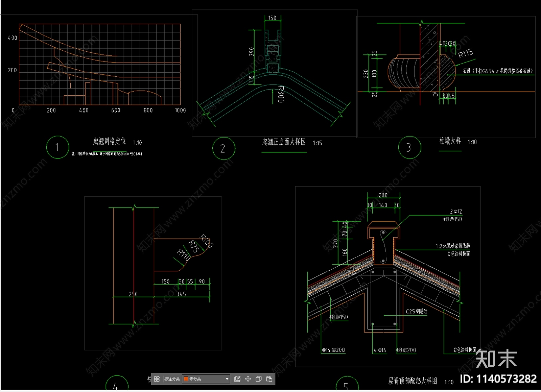The image size is (541, 392).
Task: Select the 屋脊顶部配筋大样图 drawing title
Action: [x=413, y=381]
